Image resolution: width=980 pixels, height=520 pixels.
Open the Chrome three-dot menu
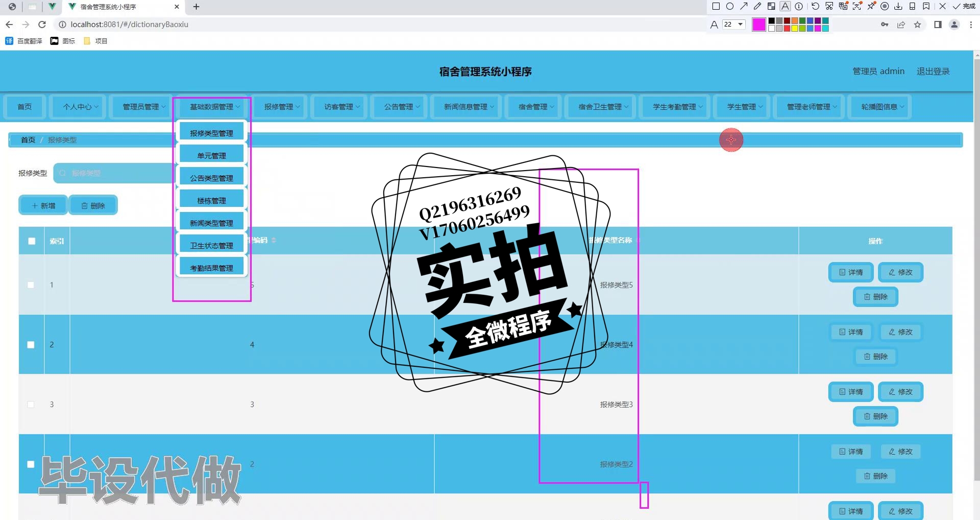coord(971,25)
